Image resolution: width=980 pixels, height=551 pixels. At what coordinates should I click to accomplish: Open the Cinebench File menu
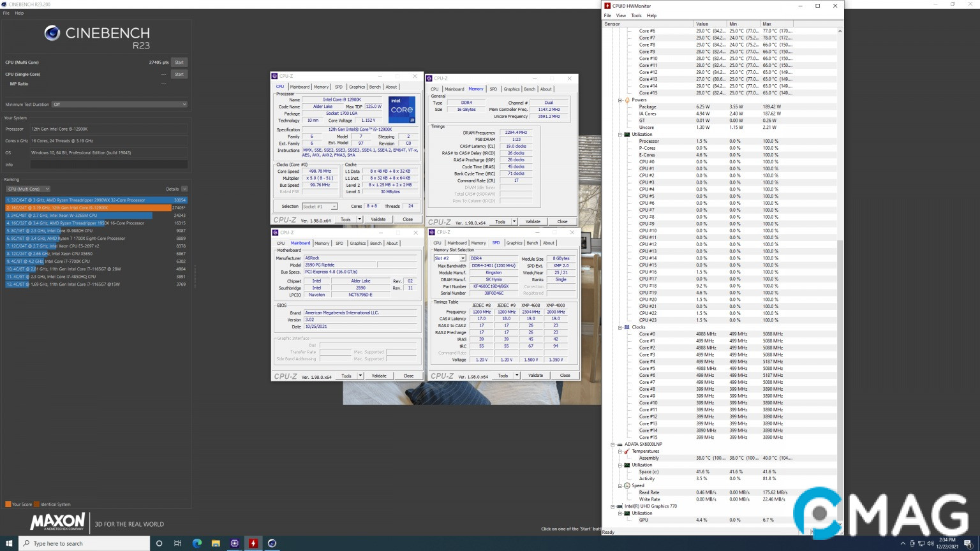click(x=6, y=13)
